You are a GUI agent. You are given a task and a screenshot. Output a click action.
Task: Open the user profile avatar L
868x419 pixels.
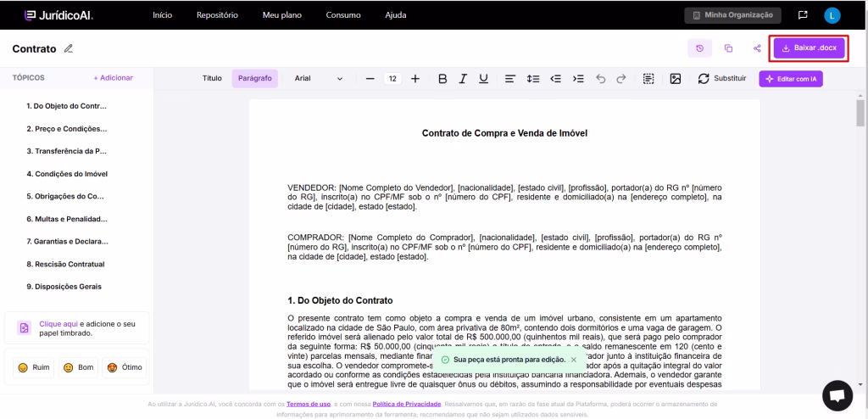[832, 15]
